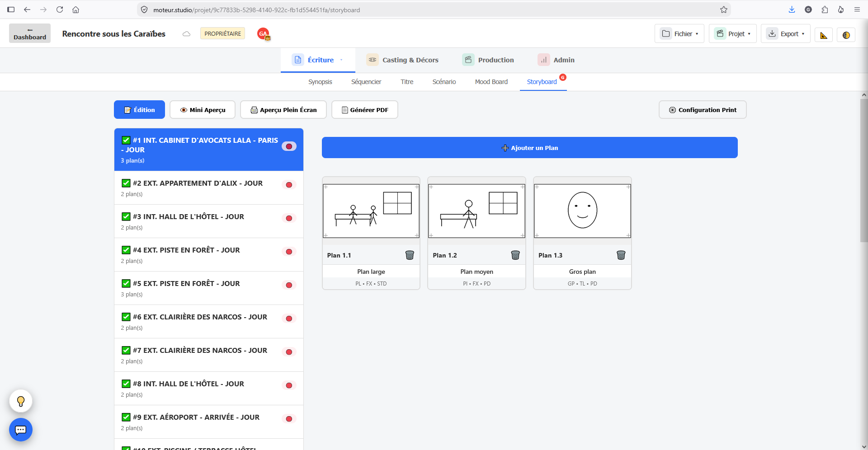Open the Scénario sub-tab
Screen dimensions: 868x450
coord(444,82)
